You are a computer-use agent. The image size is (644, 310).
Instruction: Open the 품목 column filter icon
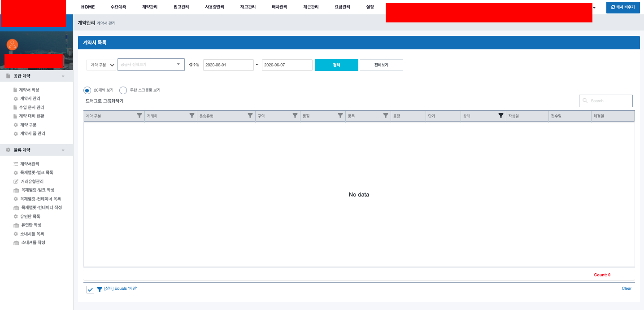(x=386, y=116)
